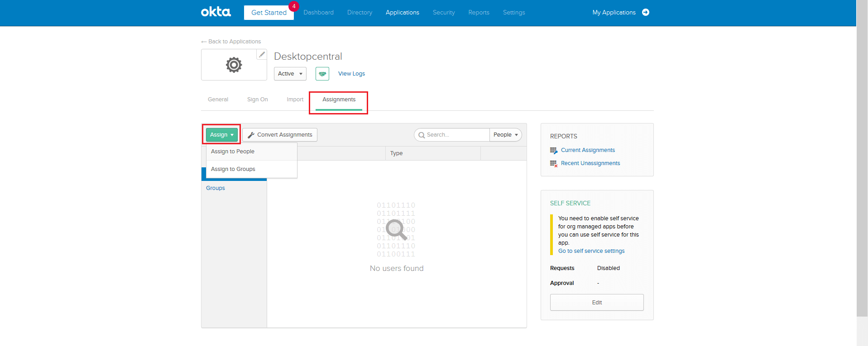Click the REPORTS heading
868x346 pixels.
tap(564, 136)
